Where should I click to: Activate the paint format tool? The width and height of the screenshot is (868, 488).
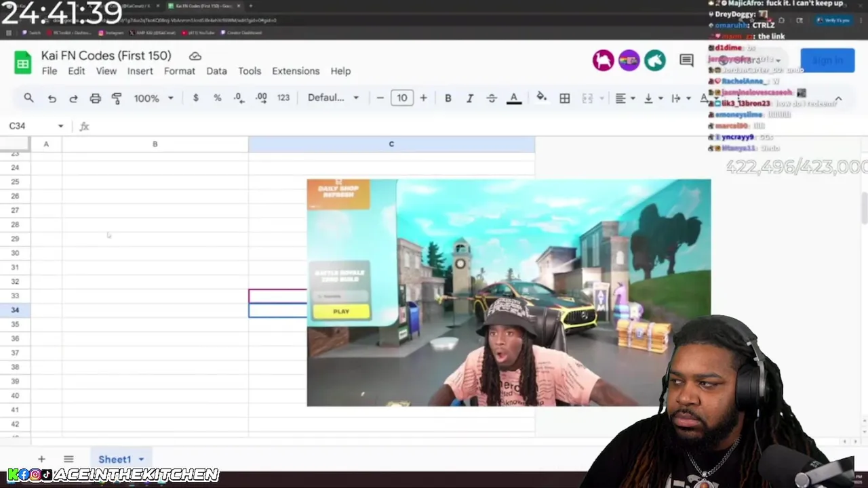pyautogui.click(x=117, y=98)
